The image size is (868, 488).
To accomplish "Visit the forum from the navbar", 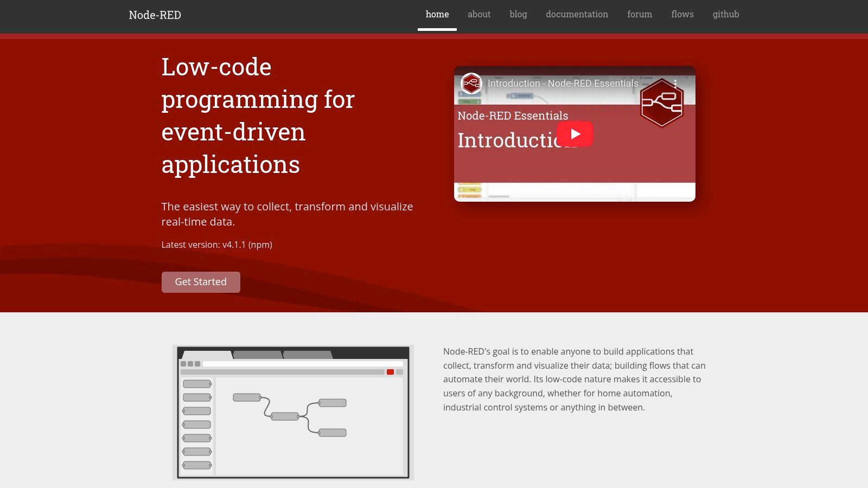I will [x=640, y=14].
